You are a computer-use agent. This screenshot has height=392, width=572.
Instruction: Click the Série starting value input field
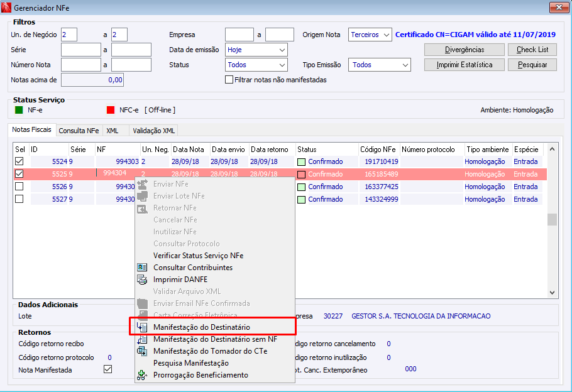[x=81, y=50]
